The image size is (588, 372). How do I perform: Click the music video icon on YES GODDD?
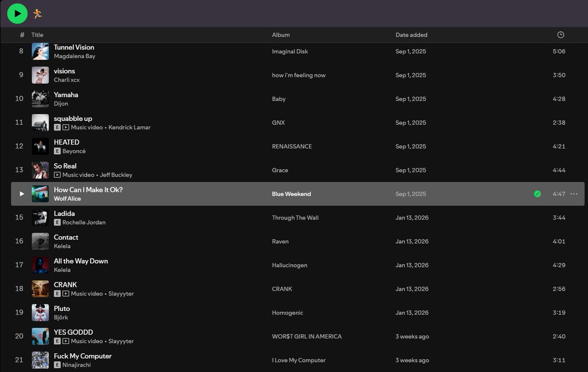[66, 341]
